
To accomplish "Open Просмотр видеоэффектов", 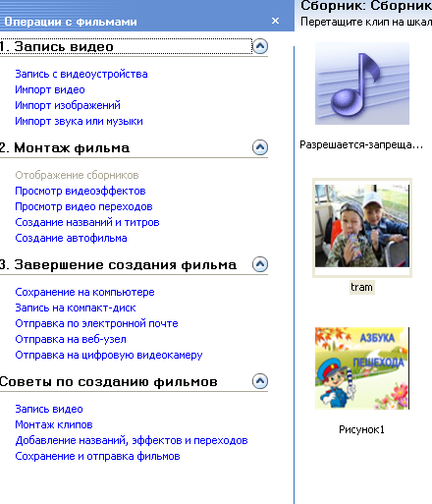I will [81, 191].
